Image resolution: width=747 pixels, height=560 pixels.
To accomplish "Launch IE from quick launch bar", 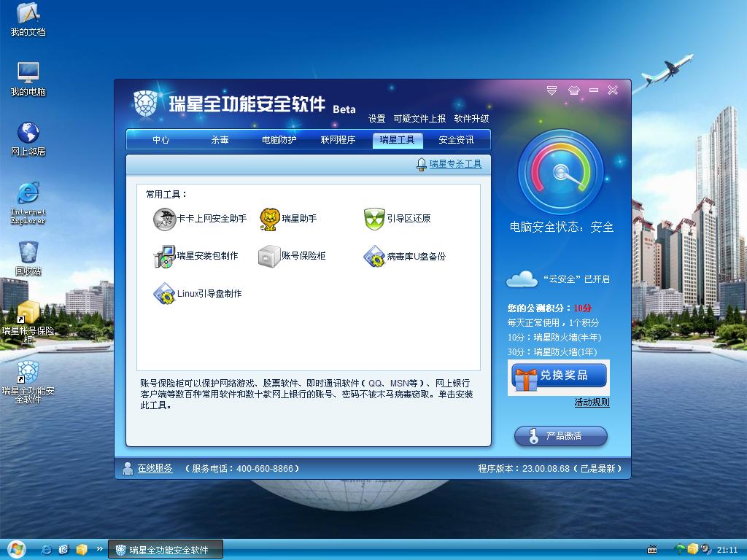I will [x=46, y=550].
